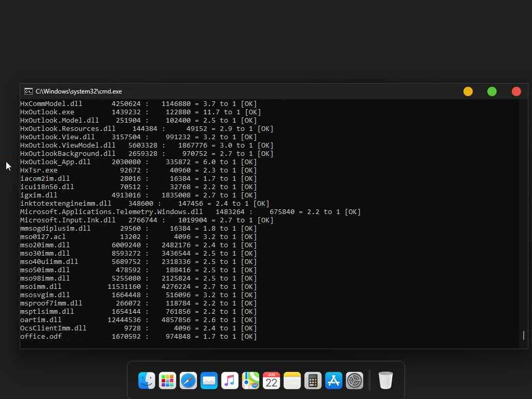Open the App Store icon

(334, 380)
